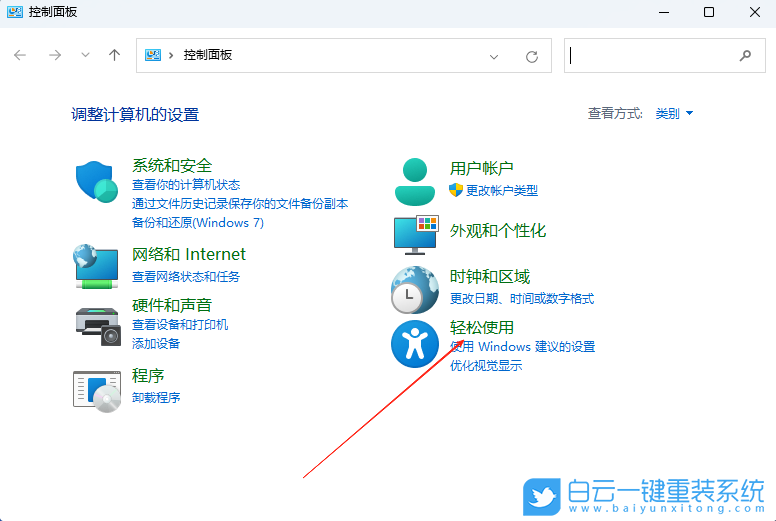
Task: Click the shield icon beside 更改帐户类型
Action: 456,190
